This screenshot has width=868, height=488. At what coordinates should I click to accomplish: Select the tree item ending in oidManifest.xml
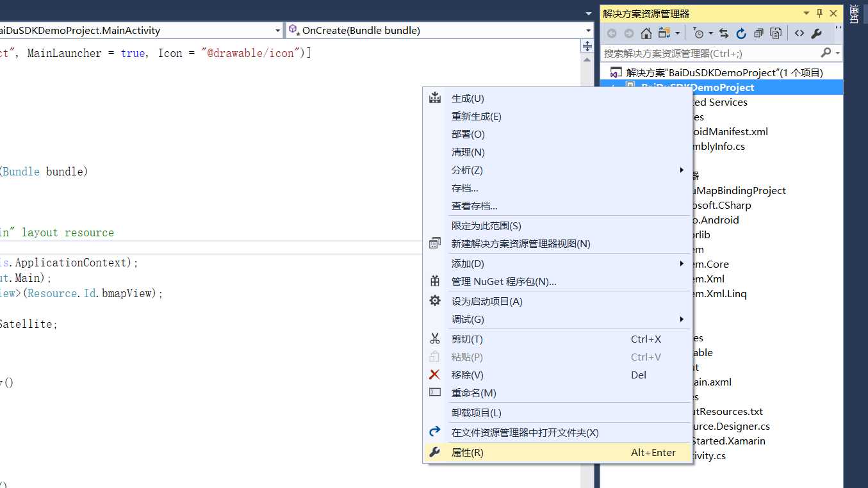[x=730, y=131]
